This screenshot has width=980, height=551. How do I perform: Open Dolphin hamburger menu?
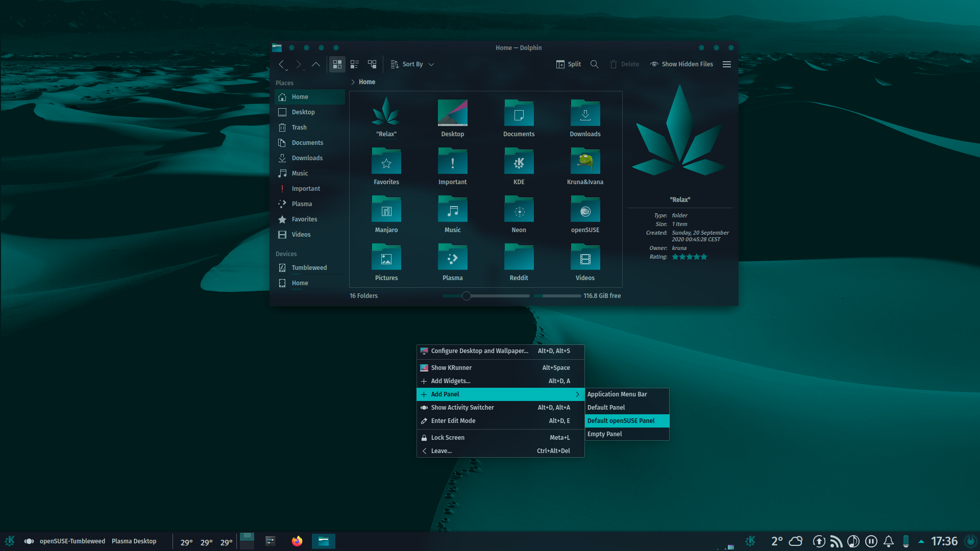pyautogui.click(x=727, y=64)
